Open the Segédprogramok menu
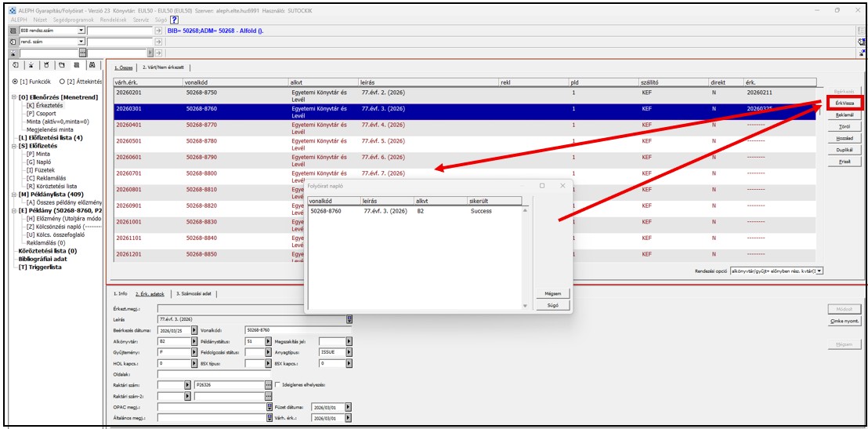The height and width of the screenshot is (429, 868). point(74,20)
